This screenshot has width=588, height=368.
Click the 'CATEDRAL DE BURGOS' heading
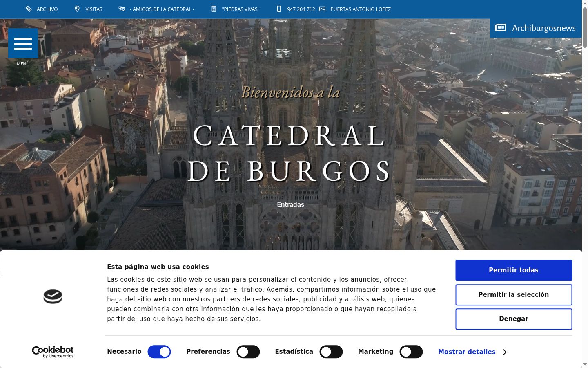pos(290,153)
